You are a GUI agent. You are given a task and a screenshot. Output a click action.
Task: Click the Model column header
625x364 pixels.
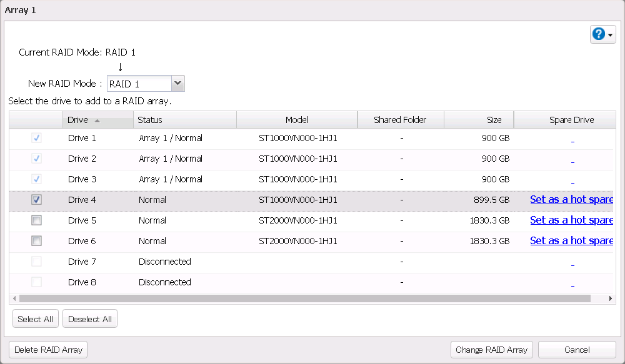tap(297, 120)
